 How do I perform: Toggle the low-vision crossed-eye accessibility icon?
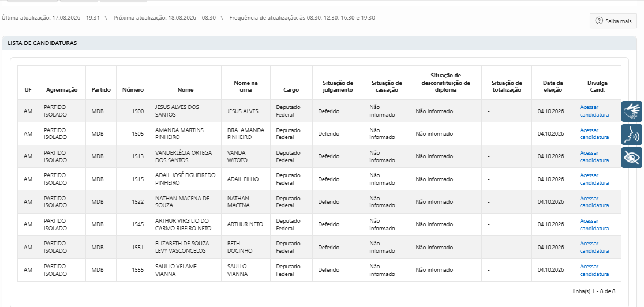point(632,158)
